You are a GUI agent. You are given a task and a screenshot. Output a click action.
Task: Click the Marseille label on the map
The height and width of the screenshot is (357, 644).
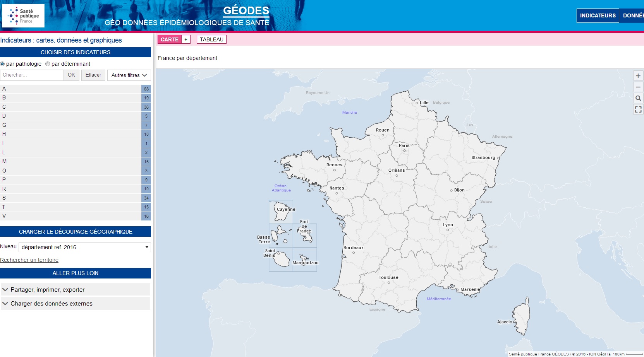[470, 289]
